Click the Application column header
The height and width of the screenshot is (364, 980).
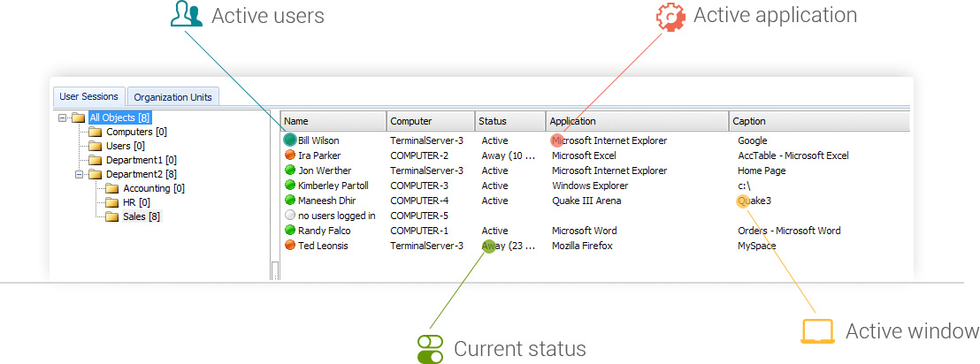[x=636, y=121]
